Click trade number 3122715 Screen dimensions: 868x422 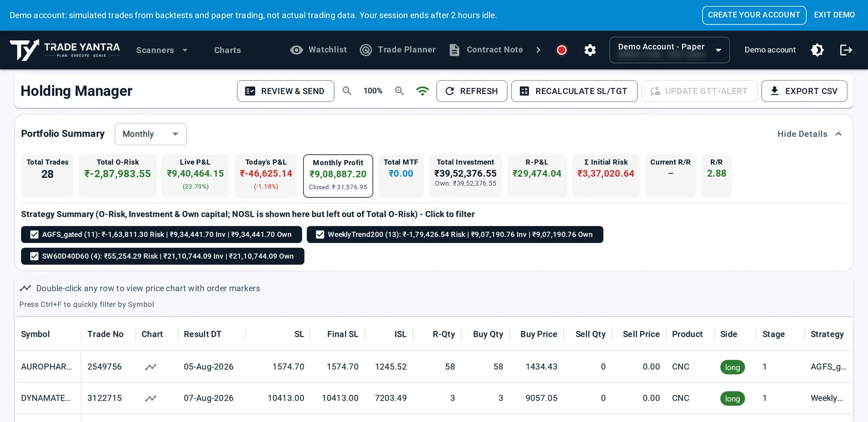[105, 398]
